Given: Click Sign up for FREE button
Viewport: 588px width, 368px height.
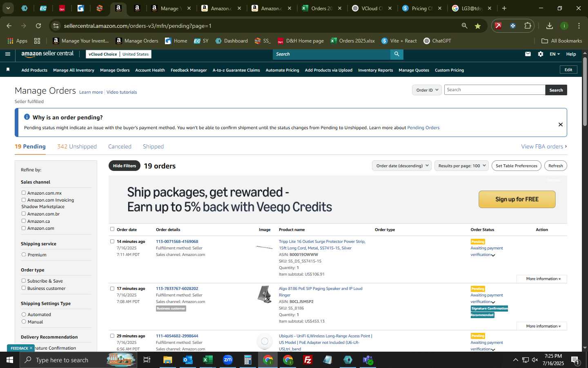Looking at the screenshot, I should (x=517, y=199).
